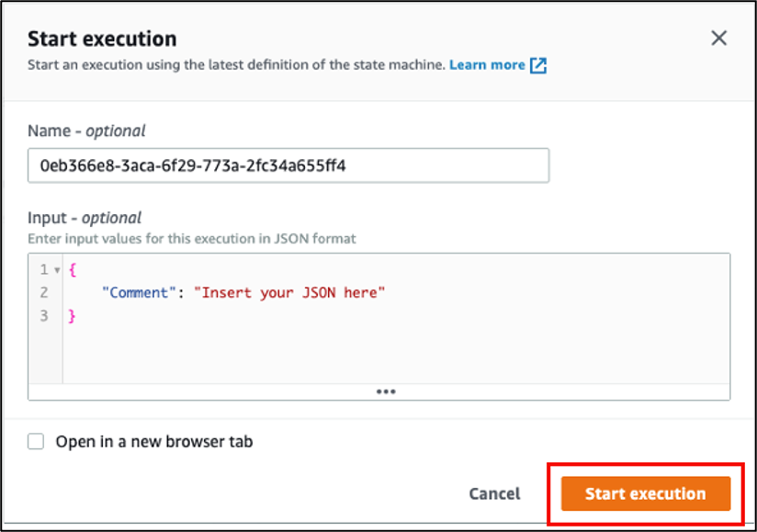
Task: Dismiss the dialog using the X icon
Action: click(x=720, y=38)
